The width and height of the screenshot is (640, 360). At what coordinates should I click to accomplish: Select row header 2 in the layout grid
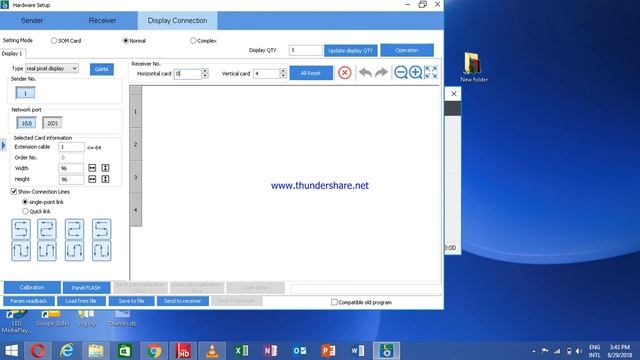click(136, 144)
